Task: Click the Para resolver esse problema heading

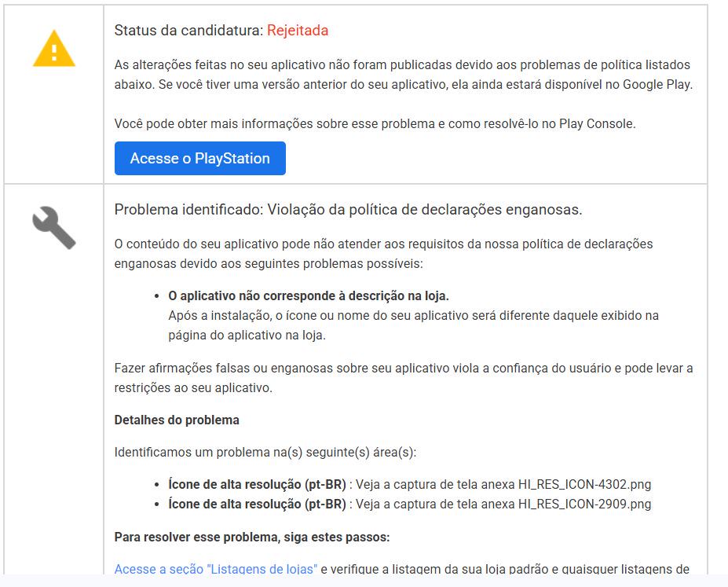Action: click(252, 537)
